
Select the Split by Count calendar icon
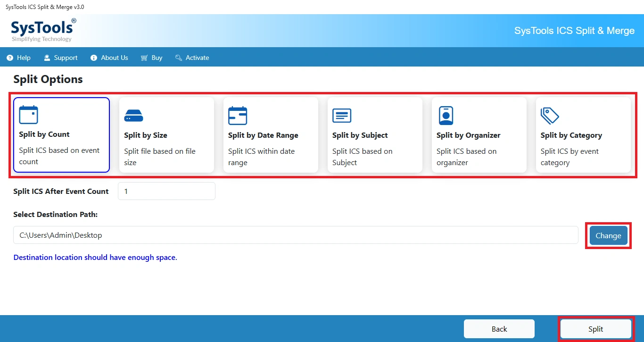point(28,115)
